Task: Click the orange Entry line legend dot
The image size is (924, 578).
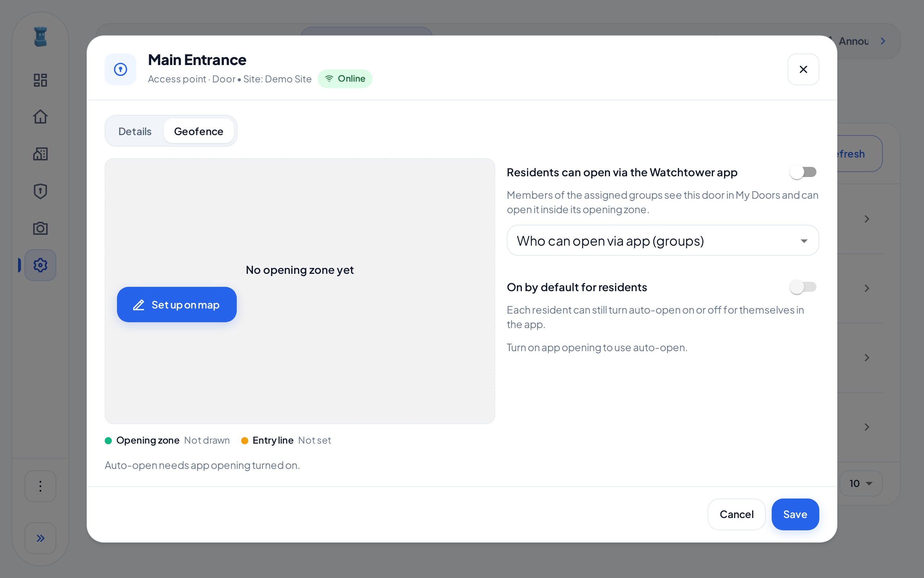Action: pyautogui.click(x=245, y=440)
